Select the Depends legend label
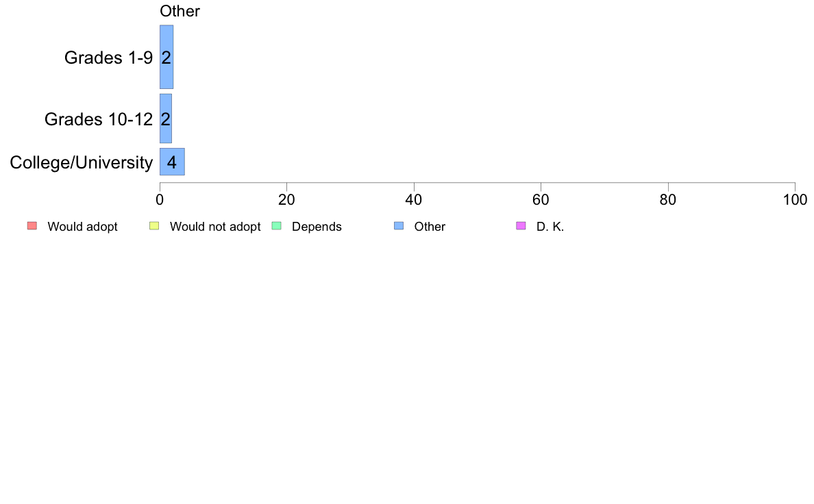 pos(317,227)
